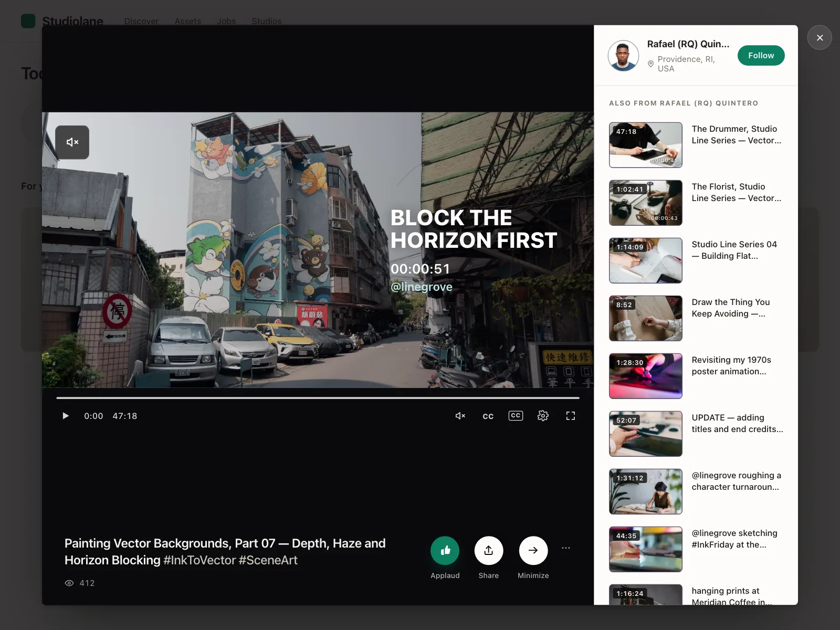The width and height of the screenshot is (840, 630).
Task: Applaud this video with the thumbs-up button
Action: tap(445, 550)
